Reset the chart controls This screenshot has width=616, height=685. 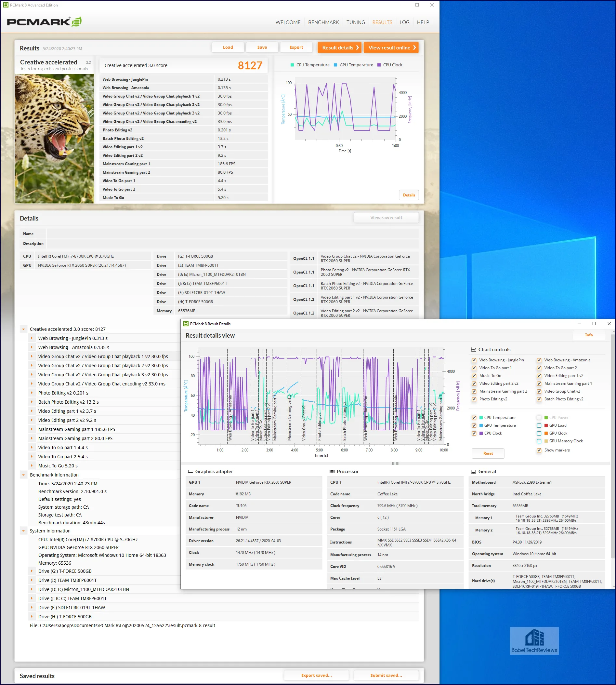coord(488,453)
